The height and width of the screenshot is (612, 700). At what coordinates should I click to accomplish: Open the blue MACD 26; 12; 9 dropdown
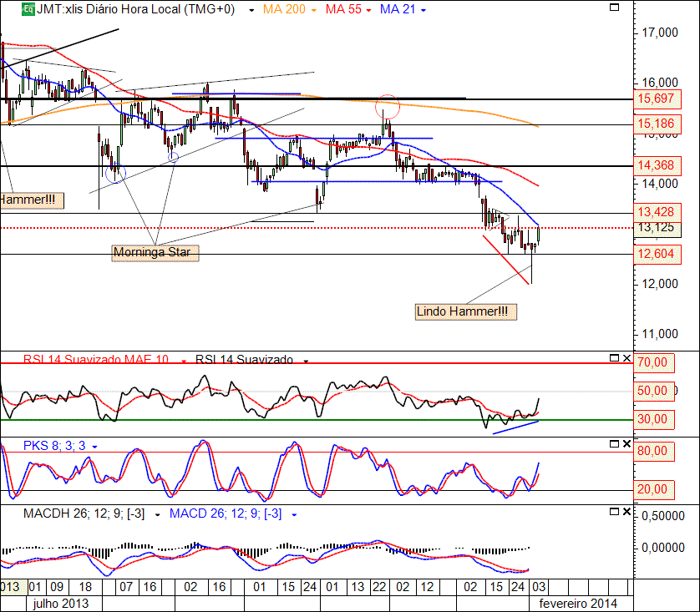tap(294, 515)
